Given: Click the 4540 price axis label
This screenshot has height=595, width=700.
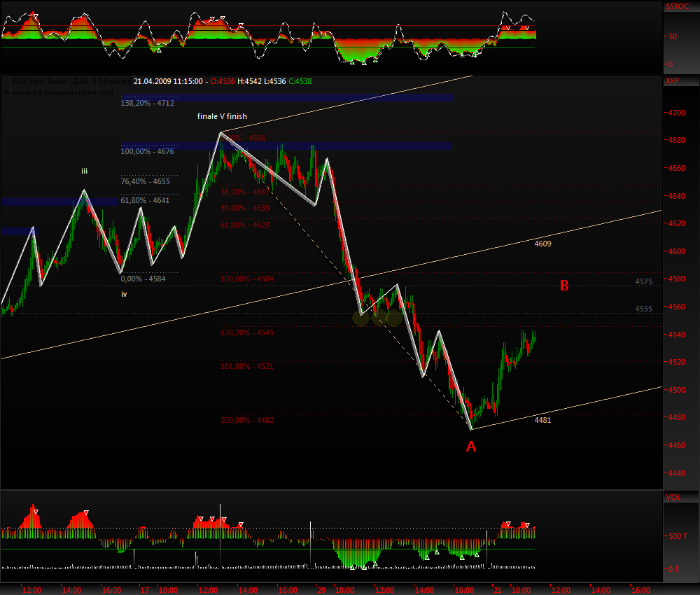Looking at the screenshot, I should (676, 335).
